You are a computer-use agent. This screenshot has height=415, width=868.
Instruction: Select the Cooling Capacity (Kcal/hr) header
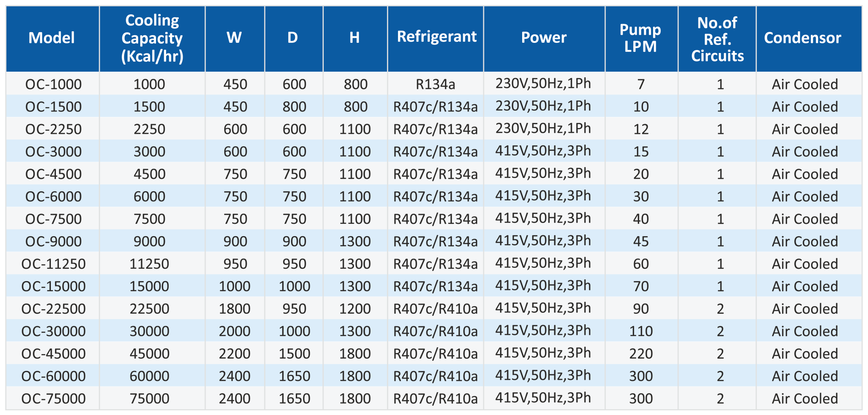point(152,38)
